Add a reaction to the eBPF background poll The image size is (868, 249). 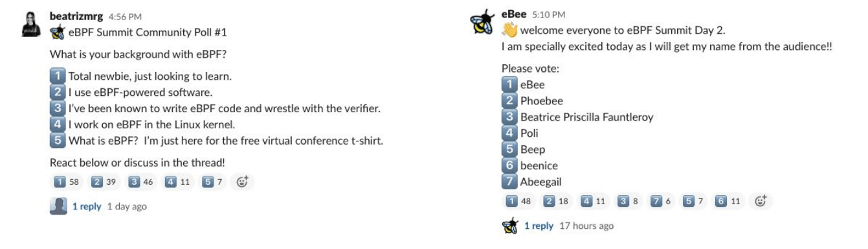(242, 182)
